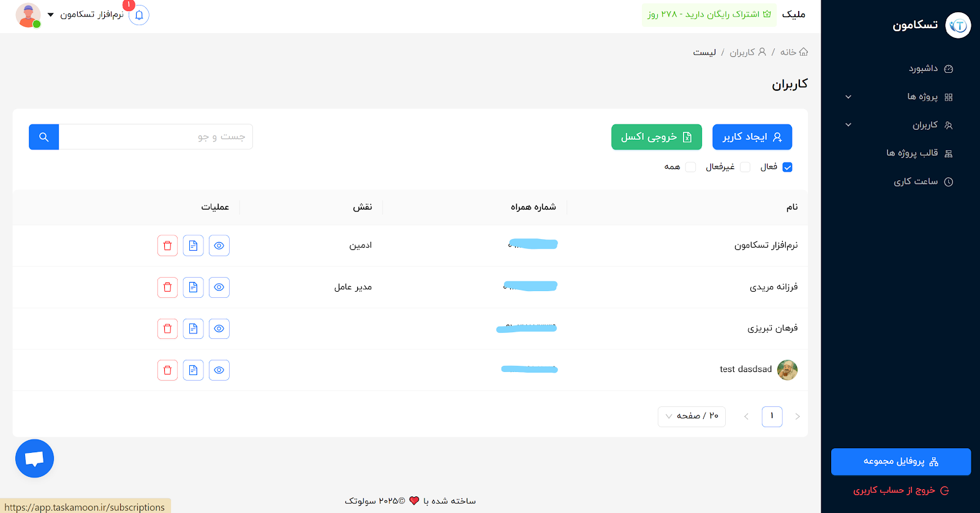Image resolution: width=980 pixels, height=513 pixels.
Task: Focus the جست و جو search field
Action: pos(156,137)
